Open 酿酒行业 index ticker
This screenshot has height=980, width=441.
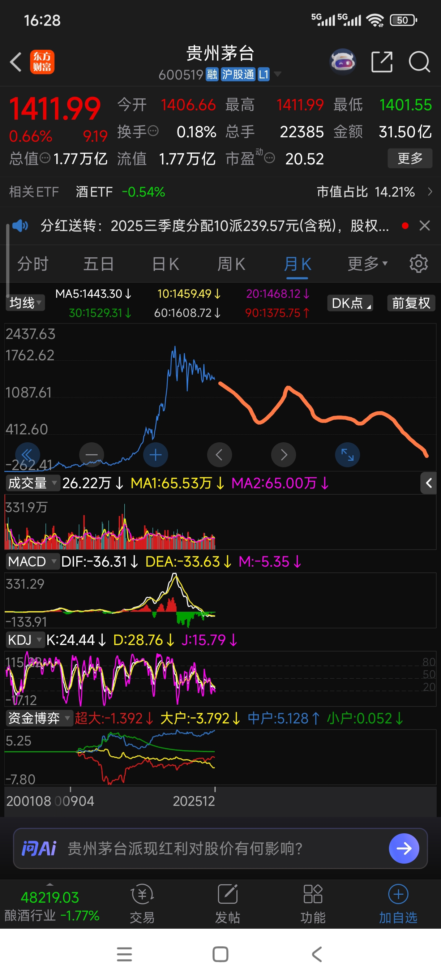(x=51, y=906)
